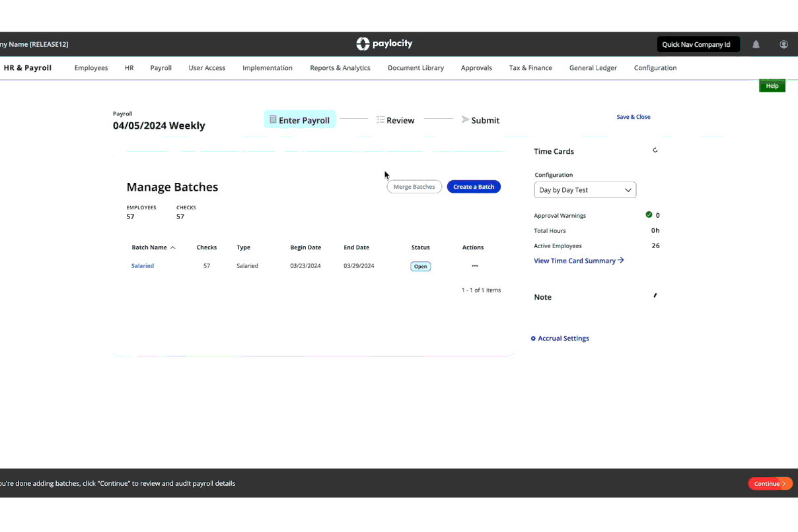Open the Reports & Analytics menu
798x532 pixels.
tap(340, 68)
